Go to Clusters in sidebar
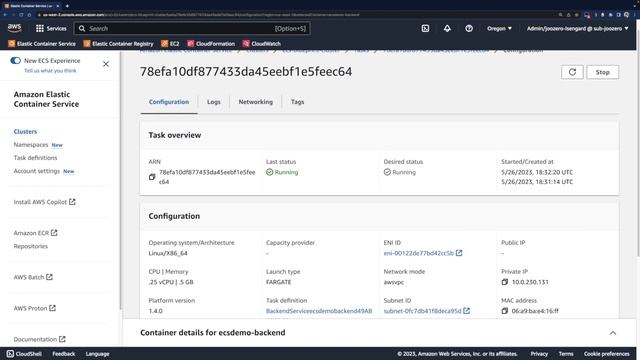Screen dimensions: 640x360 pos(25,131)
